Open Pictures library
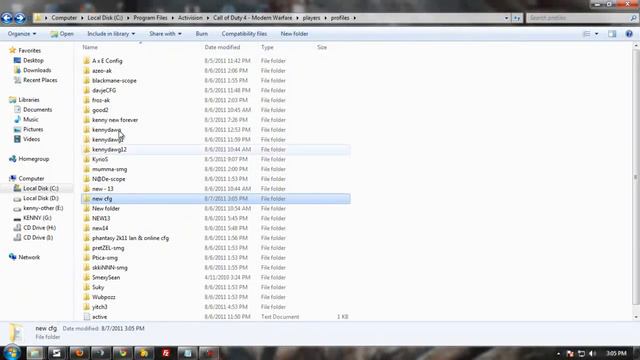Image resolution: width=640 pixels, height=360 pixels. click(x=33, y=129)
